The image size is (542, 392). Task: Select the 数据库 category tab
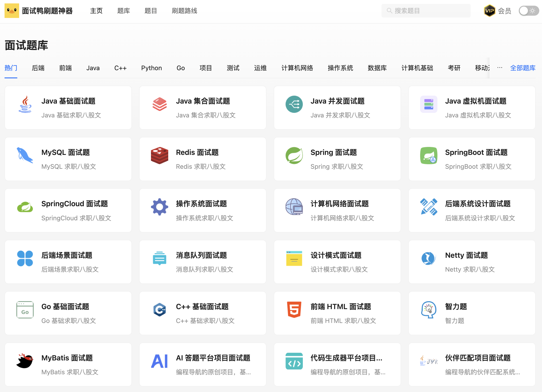(x=377, y=68)
